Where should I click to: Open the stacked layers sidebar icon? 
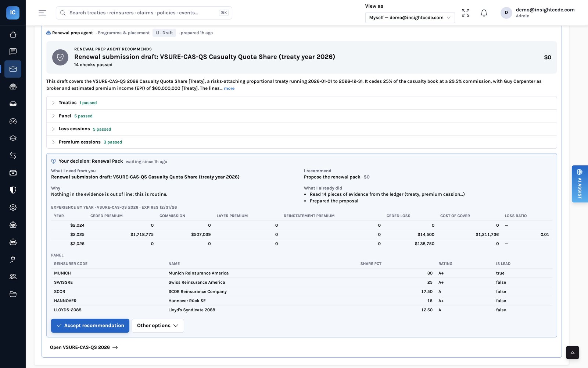(13, 138)
